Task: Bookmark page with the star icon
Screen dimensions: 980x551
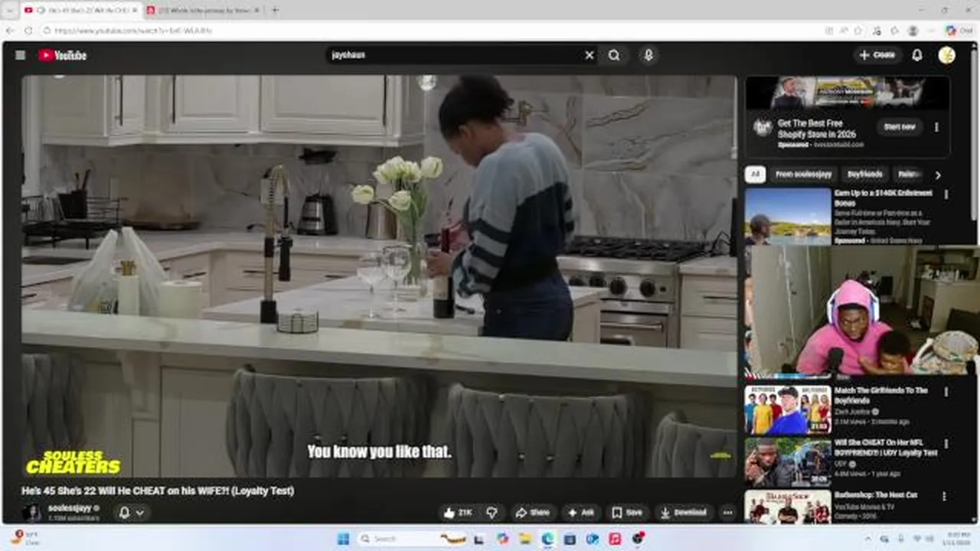Action: (858, 31)
